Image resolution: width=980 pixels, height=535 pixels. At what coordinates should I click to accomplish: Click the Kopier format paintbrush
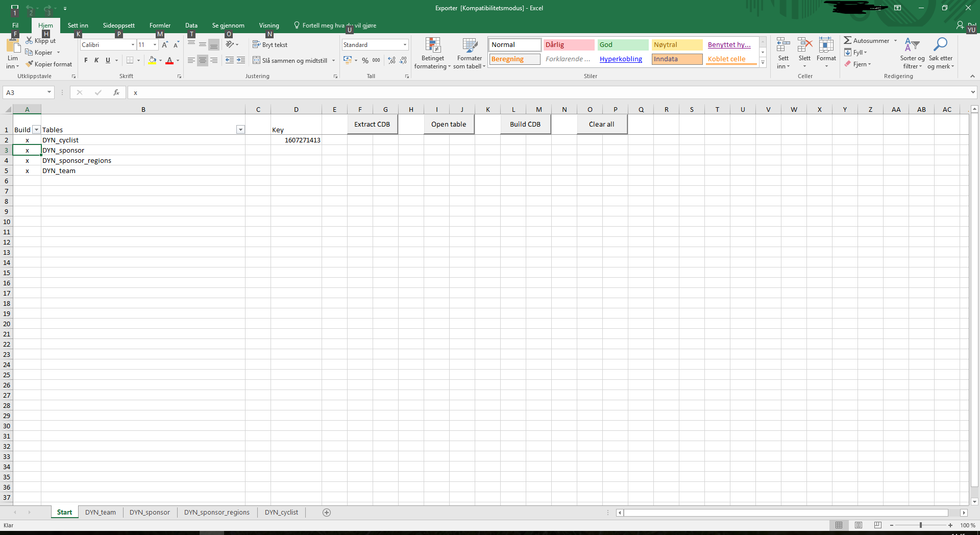pyautogui.click(x=30, y=64)
